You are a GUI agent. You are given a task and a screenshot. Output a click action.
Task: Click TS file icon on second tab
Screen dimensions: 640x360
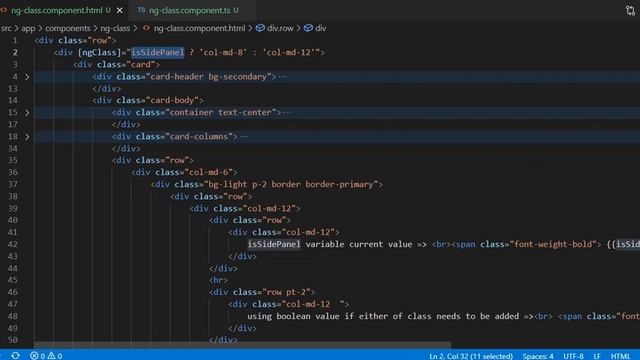[x=141, y=10]
